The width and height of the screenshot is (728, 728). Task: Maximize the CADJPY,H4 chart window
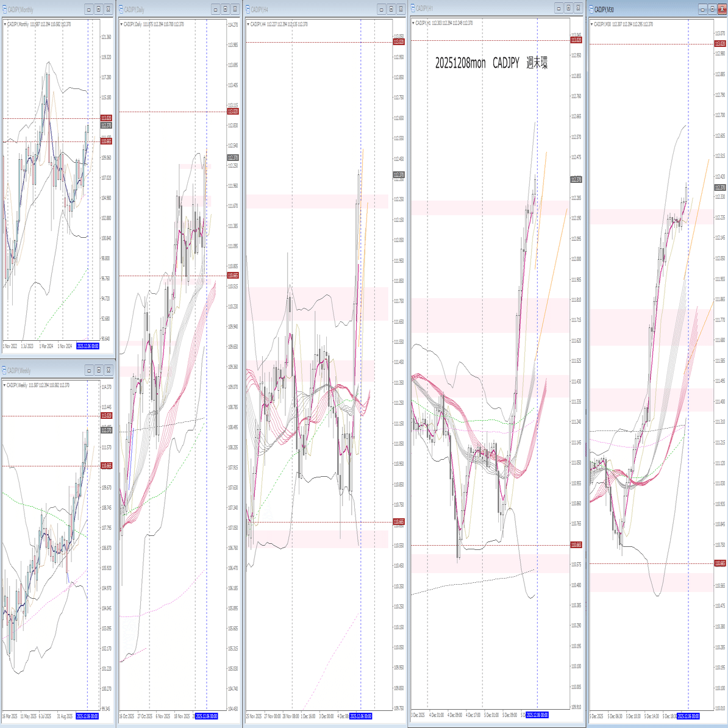coord(391,9)
